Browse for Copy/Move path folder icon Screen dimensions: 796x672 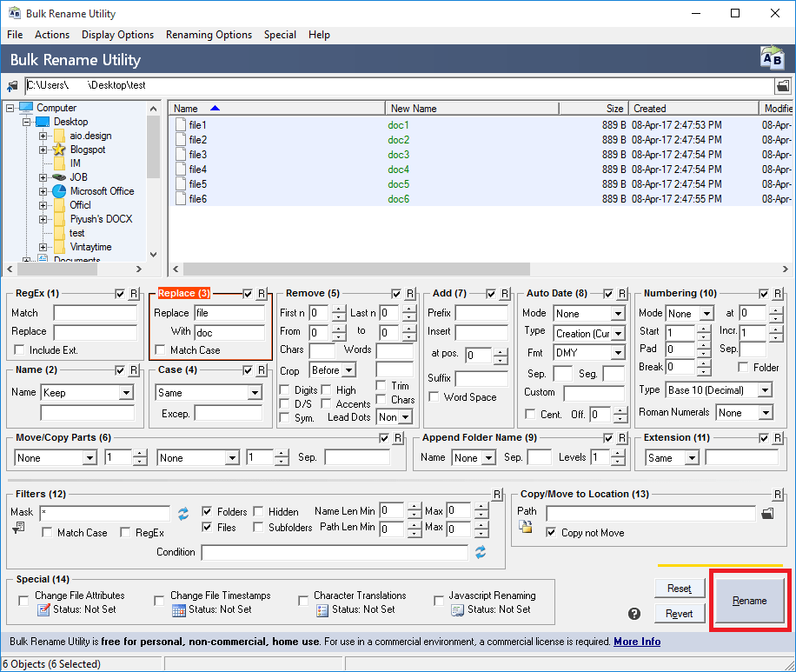click(x=768, y=514)
